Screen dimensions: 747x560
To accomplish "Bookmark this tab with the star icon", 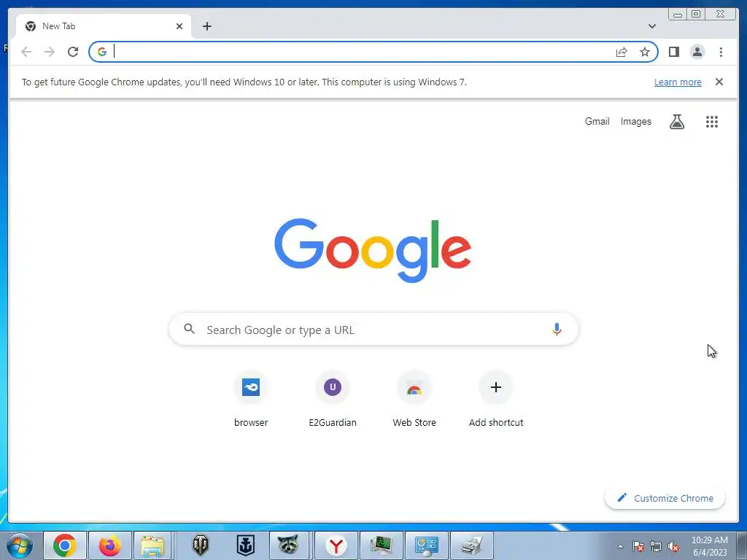I will coord(645,52).
